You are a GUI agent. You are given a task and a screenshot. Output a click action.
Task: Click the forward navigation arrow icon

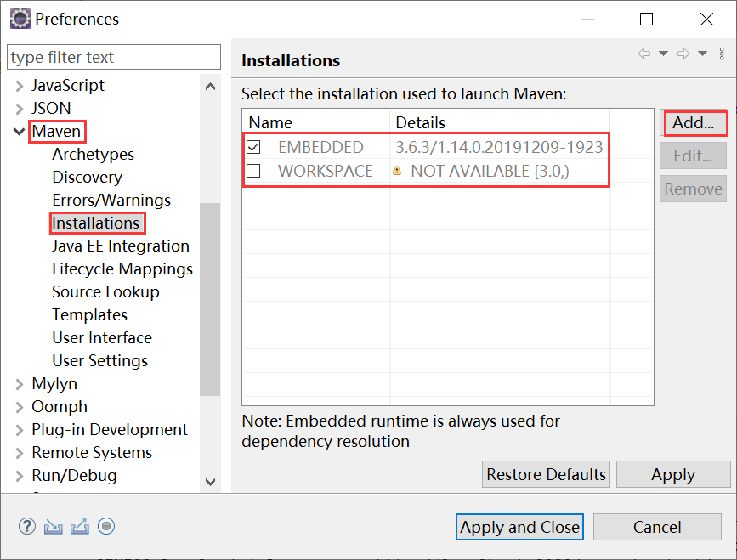click(x=683, y=54)
